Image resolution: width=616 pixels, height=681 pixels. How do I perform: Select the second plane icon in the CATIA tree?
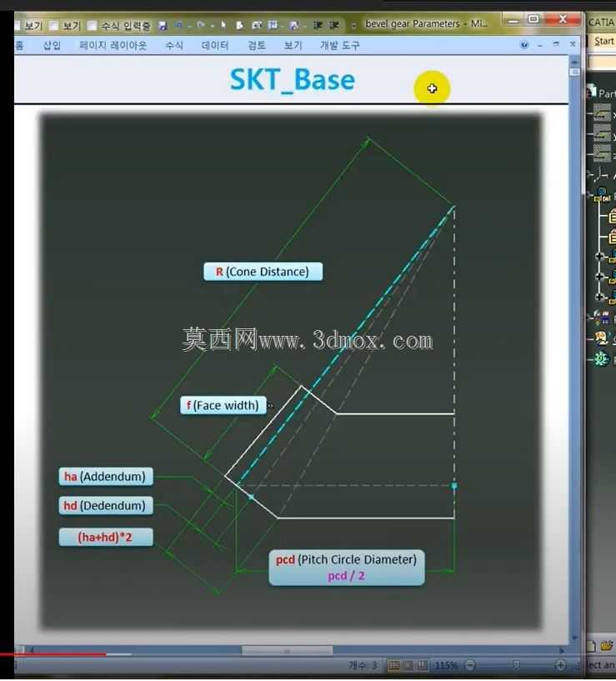(603, 133)
